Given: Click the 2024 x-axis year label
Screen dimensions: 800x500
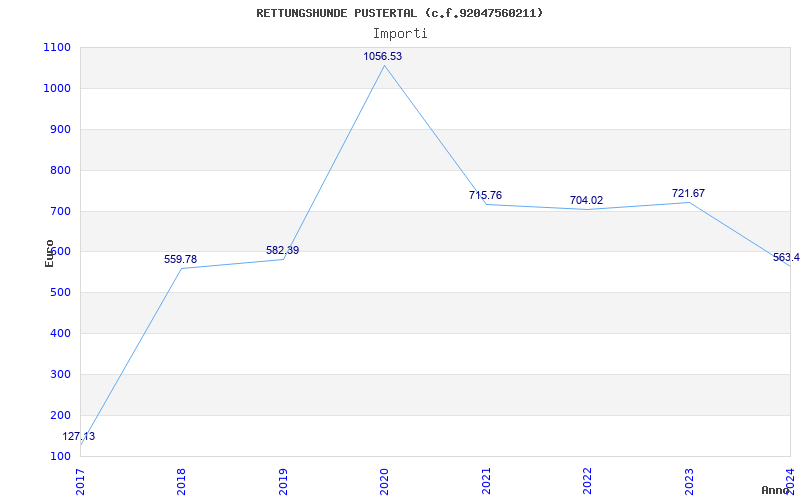Looking at the screenshot, I should (790, 481).
